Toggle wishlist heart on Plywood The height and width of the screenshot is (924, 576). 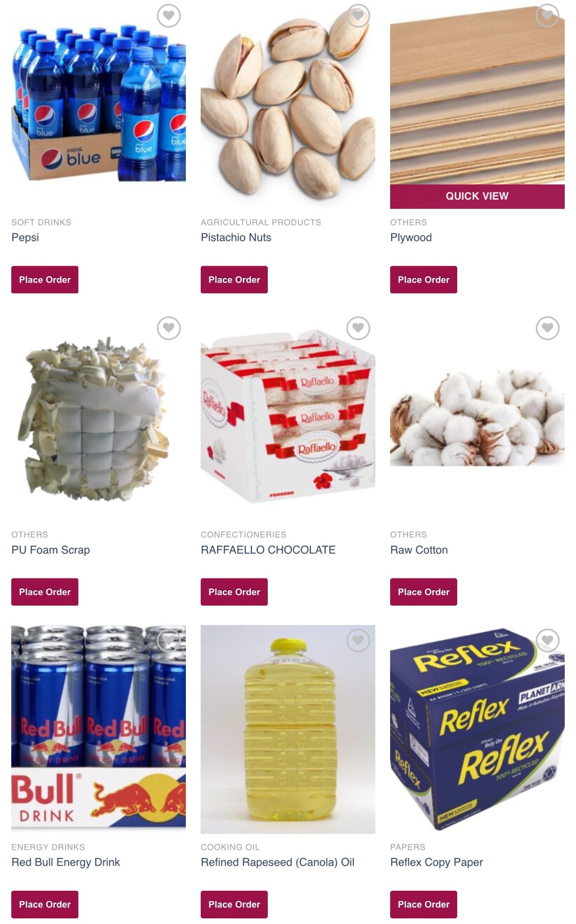547,16
